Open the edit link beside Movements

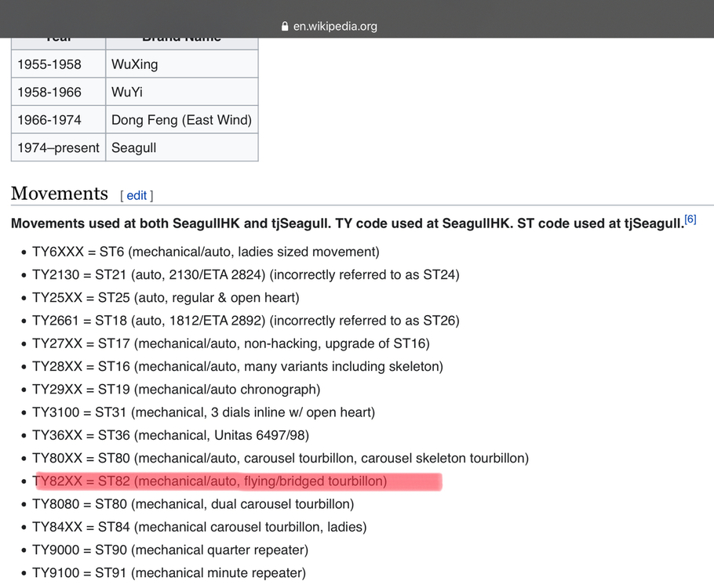137,195
